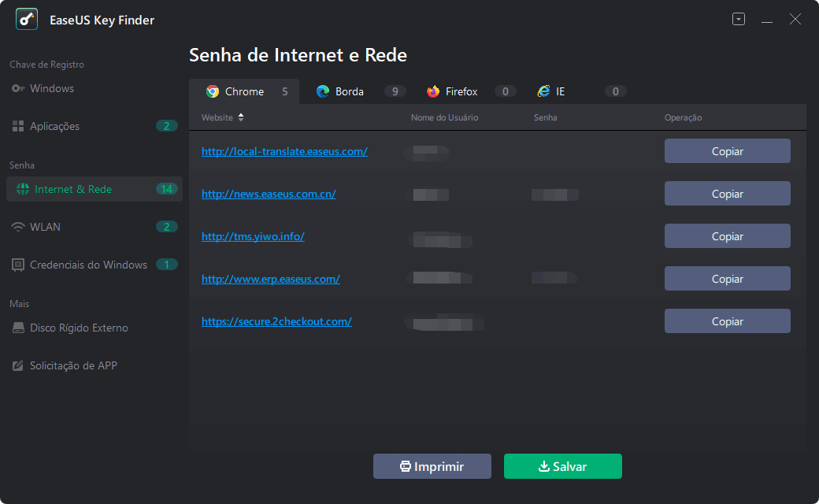Click the Firefox browser icon
This screenshot has height=504, width=819.
[433, 91]
